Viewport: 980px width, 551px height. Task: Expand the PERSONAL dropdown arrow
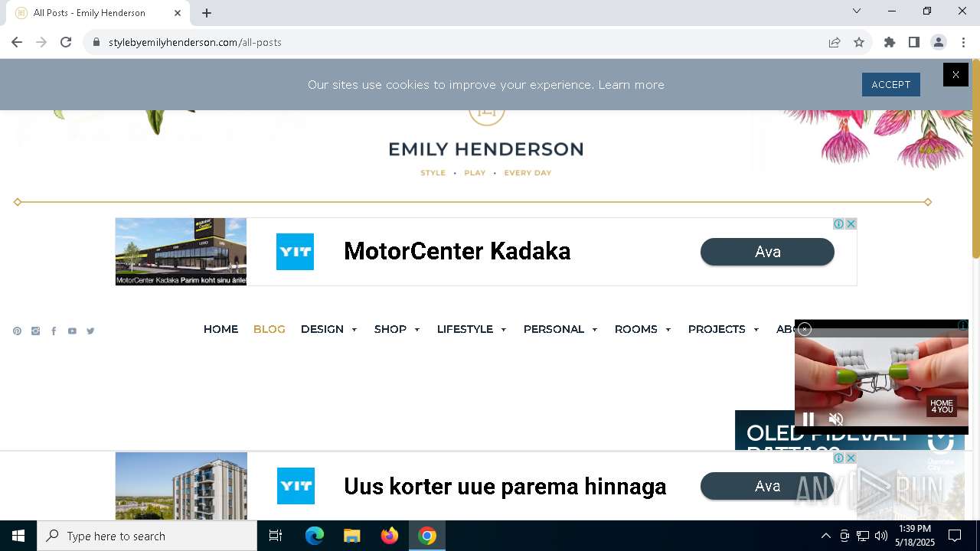pos(595,330)
